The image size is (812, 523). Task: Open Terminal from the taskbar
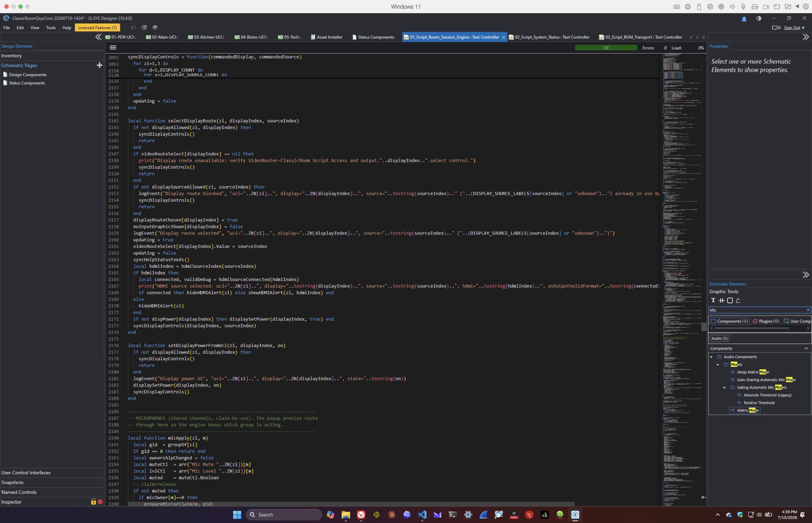(452, 515)
